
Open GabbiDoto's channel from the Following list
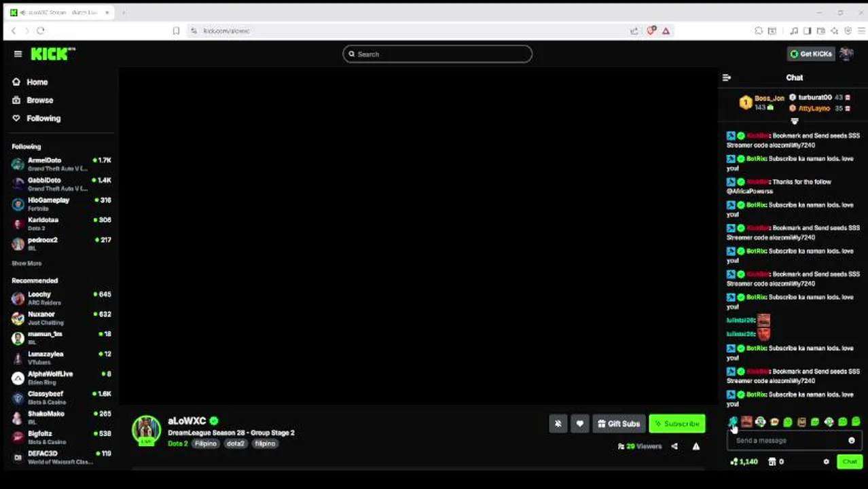tap(61, 184)
